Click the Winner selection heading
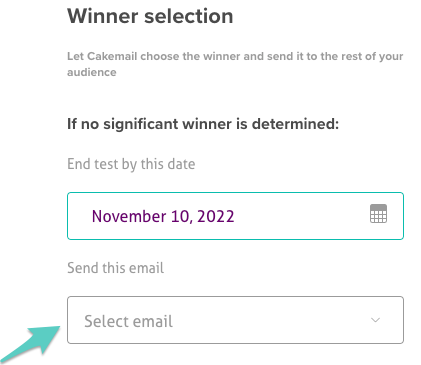 150,16
